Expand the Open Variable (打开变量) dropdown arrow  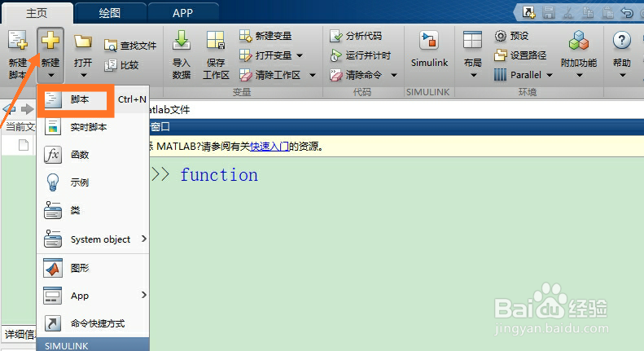(x=300, y=55)
